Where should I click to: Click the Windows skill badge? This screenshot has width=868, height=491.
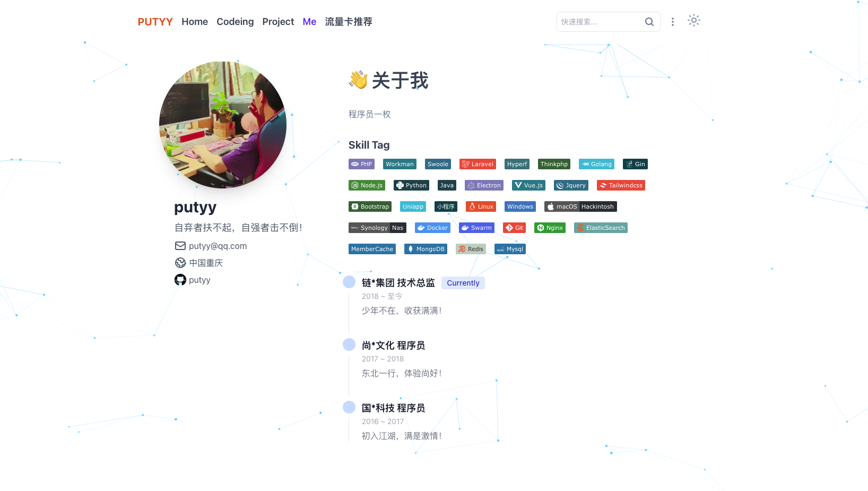(x=520, y=206)
